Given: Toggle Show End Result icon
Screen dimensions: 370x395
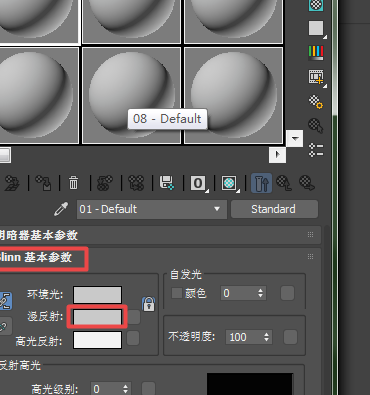Looking at the screenshot, I should (x=261, y=183).
